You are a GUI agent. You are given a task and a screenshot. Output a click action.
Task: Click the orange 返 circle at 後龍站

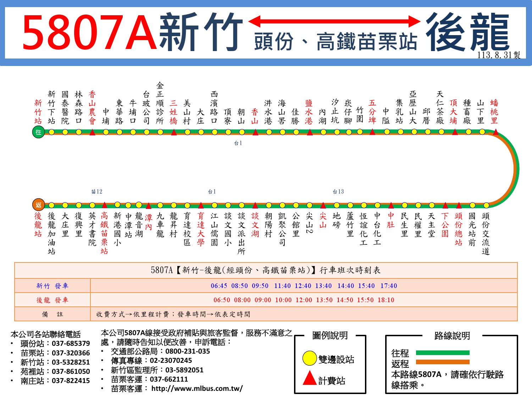pyautogui.click(x=38, y=205)
